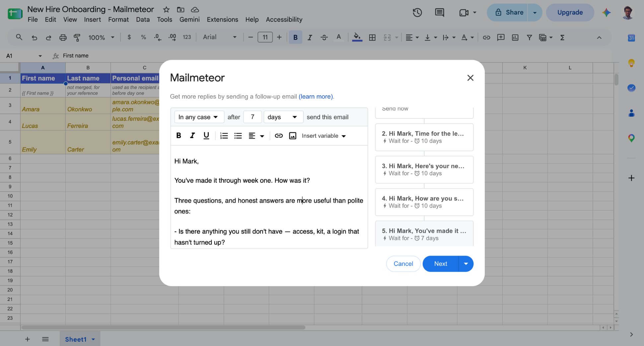Open Google Maps in side panel
Screen dimensions: 644x346
(631, 138)
